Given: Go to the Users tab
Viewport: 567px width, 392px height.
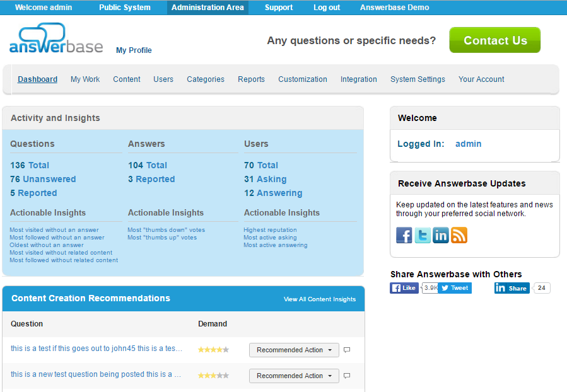Looking at the screenshot, I should click(x=163, y=79).
